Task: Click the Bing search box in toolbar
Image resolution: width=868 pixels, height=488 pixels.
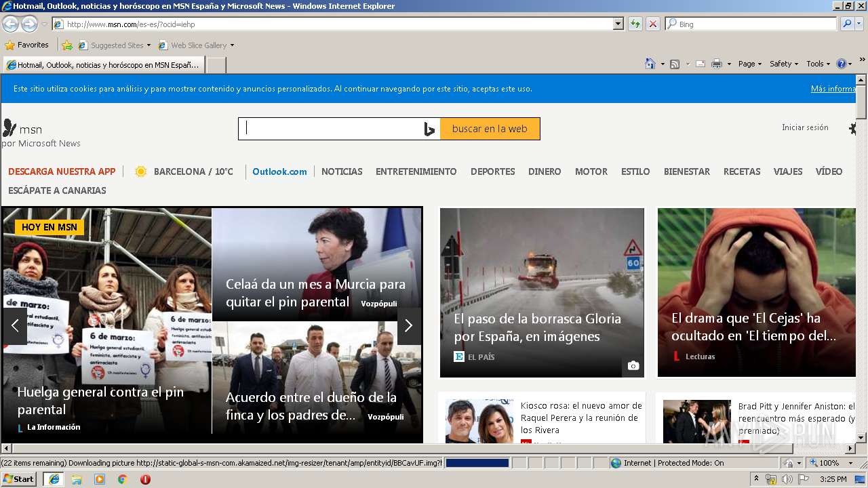Action: [751, 24]
